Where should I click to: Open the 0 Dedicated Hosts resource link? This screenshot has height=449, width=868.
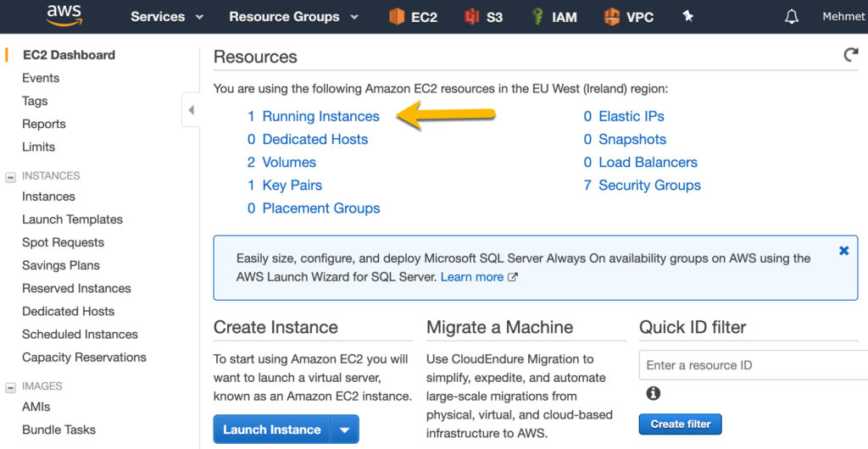click(308, 139)
